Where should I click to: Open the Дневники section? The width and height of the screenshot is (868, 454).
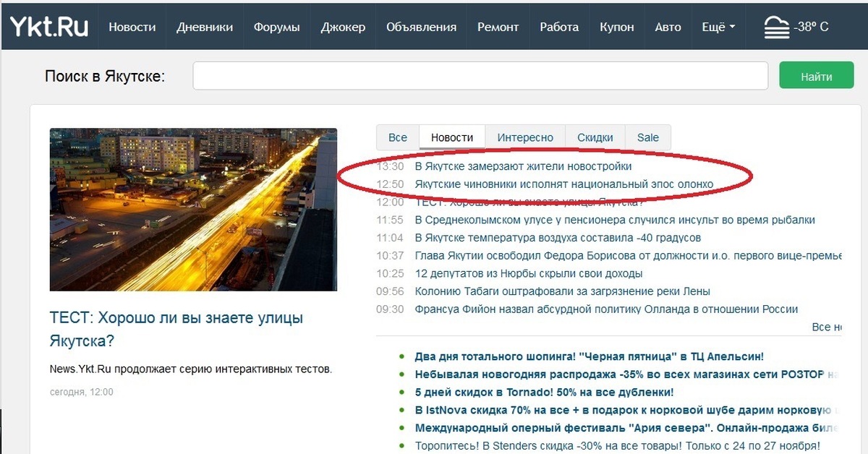pos(205,27)
